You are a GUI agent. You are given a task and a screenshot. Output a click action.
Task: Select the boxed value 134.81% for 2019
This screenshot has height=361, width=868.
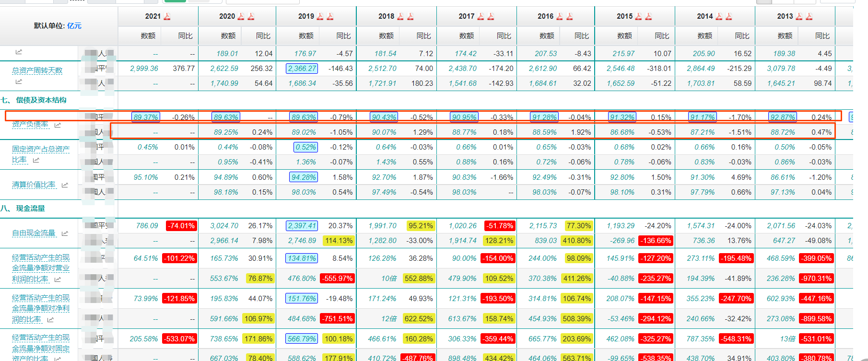(x=302, y=258)
